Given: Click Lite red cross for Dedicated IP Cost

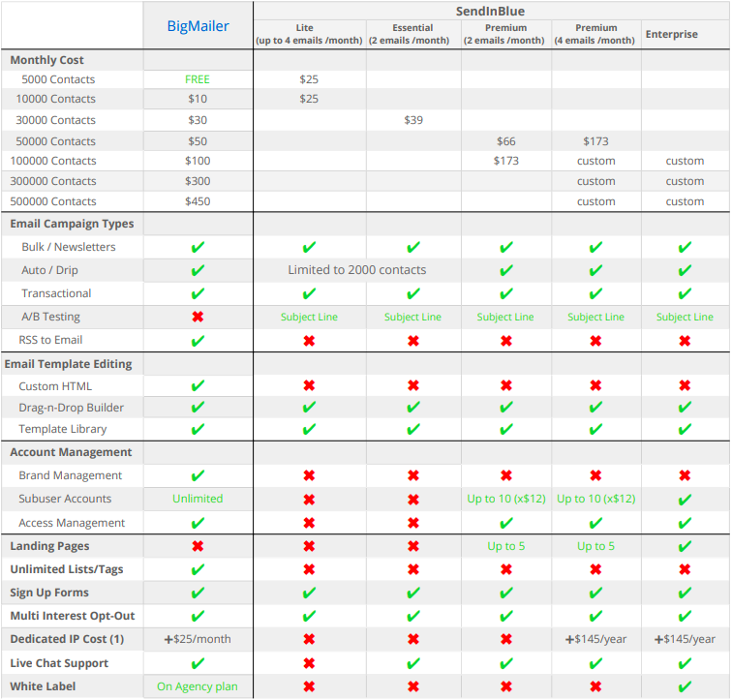Looking at the screenshot, I should click(309, 639).
